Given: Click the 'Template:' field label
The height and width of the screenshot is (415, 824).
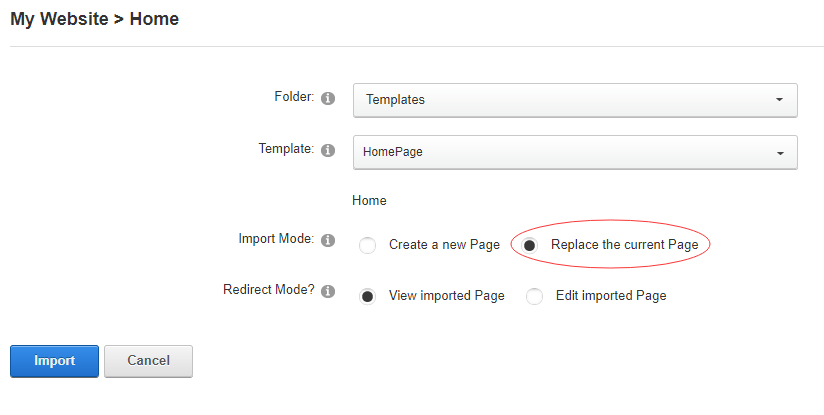Looking at the screenshot, I should (286, 148).
